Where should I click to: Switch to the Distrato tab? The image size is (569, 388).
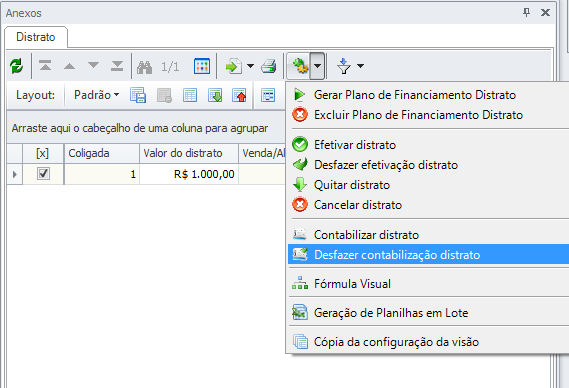tap(36, 37)
